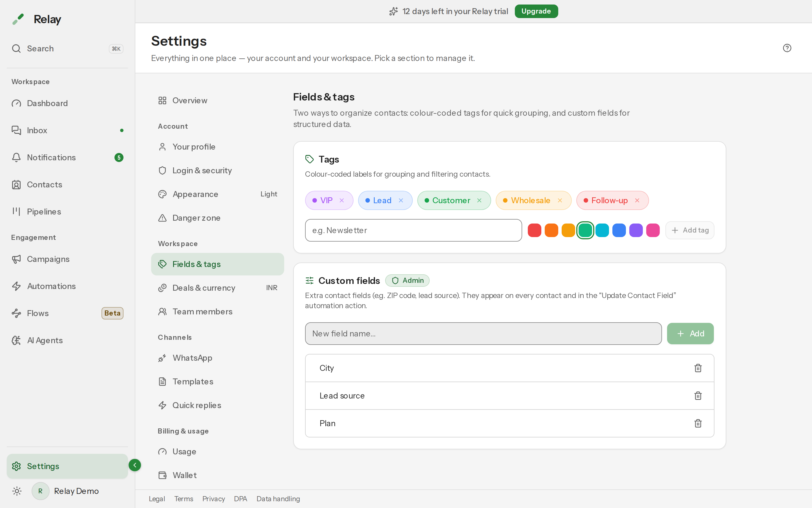This screenshot has width=812, height=508.
Task: Open the Privacy footer link
Action: [213, 499]
